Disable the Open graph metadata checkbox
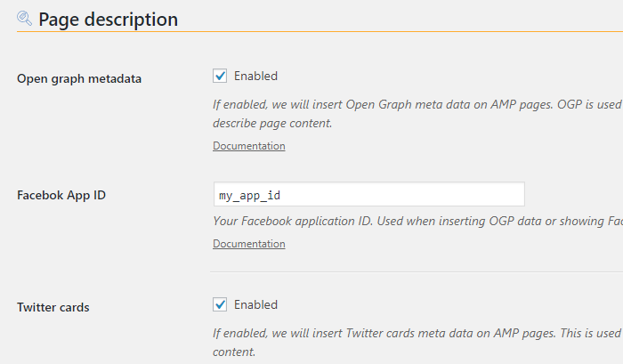This screenshot has height=364, width=623. pyautogui.click(x=220, y=76)
